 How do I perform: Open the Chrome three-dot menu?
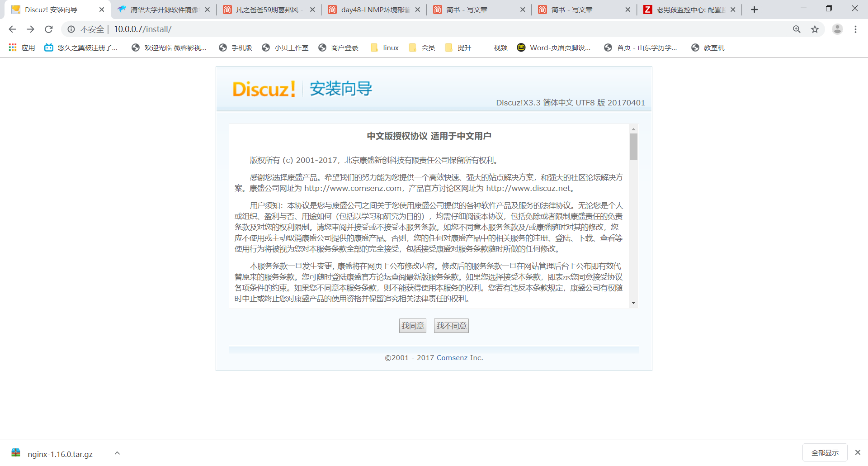[x=855, y=29]
